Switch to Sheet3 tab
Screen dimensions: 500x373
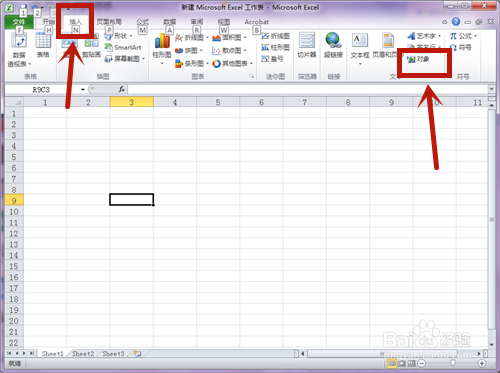point(113,354)
